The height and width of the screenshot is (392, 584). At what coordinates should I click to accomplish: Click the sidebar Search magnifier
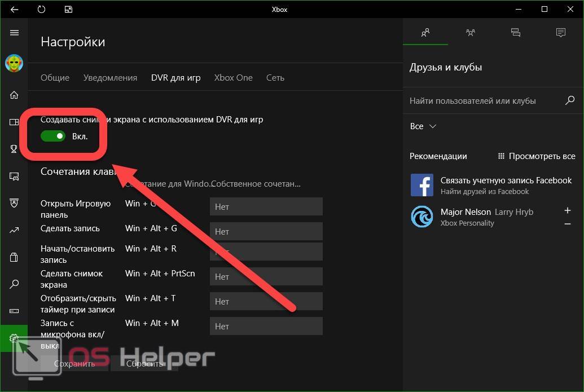[14, 284]
